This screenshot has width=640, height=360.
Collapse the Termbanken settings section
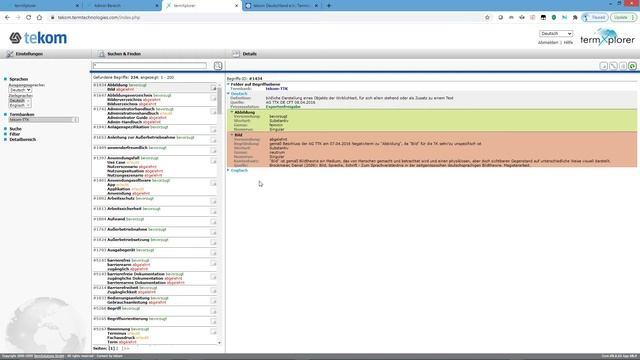pyautogui.click(x=22, y=114)
